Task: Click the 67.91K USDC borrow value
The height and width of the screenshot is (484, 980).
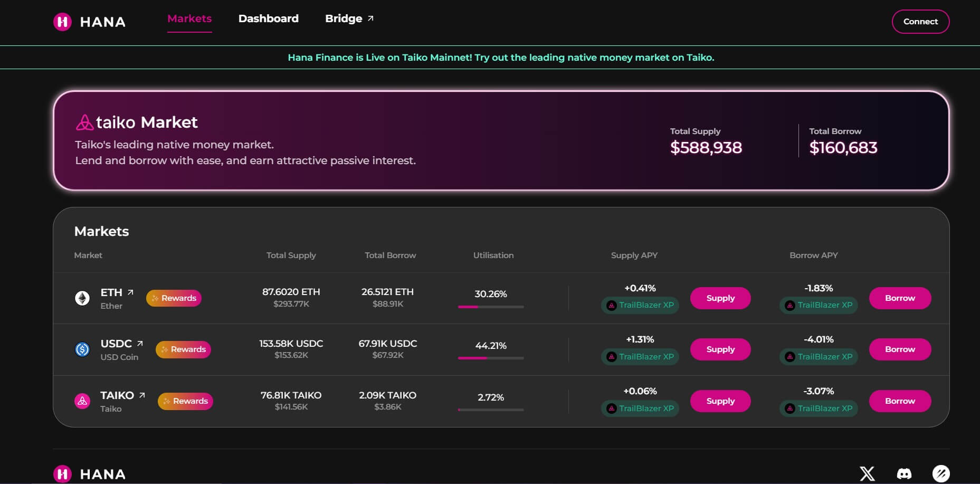Action: tap(388, 344)
